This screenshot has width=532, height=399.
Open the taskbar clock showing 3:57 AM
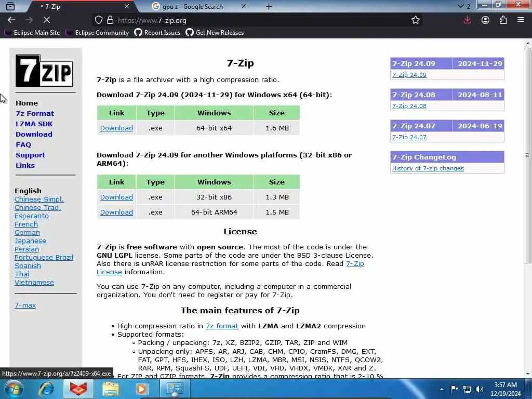(506, 389)
